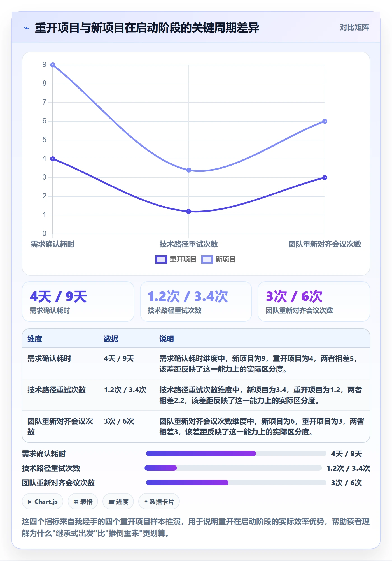Click 新项目 legend label text

pos(225,259)
